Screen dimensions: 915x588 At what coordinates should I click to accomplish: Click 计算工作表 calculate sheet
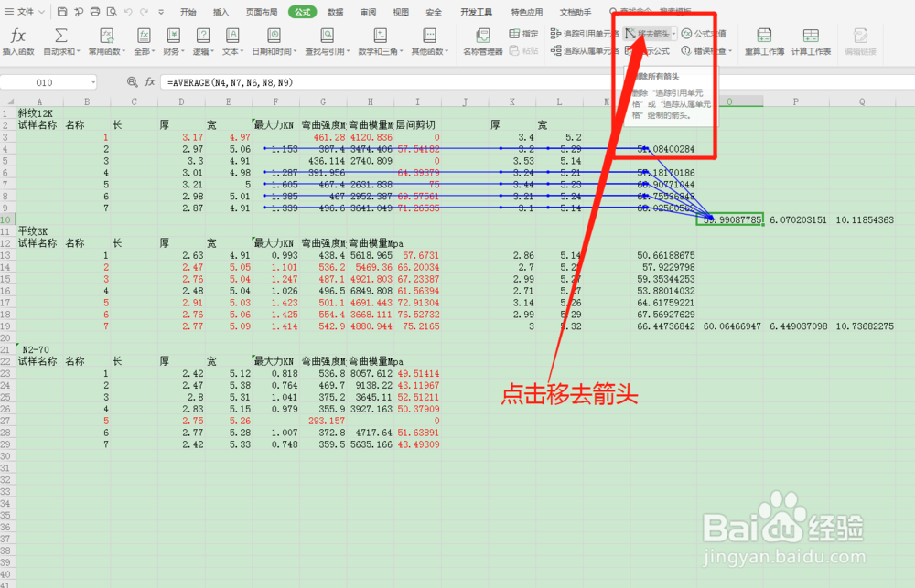(811, 42)
